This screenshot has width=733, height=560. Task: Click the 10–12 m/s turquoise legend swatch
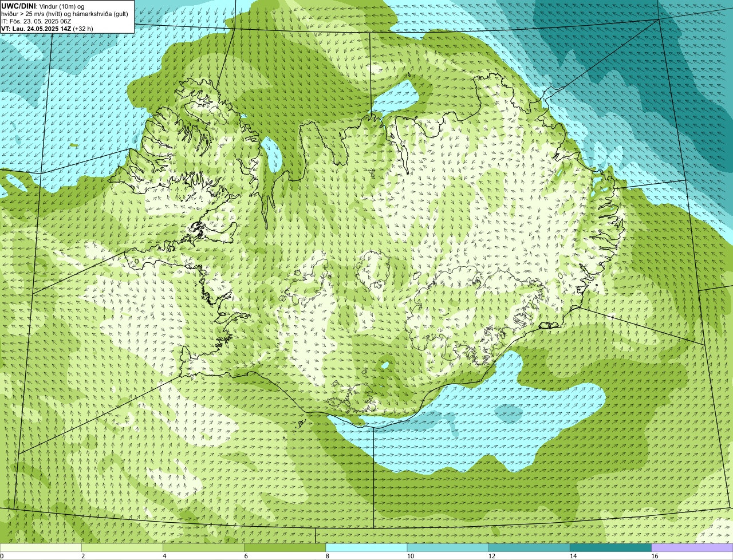click(x=448, y=548)
